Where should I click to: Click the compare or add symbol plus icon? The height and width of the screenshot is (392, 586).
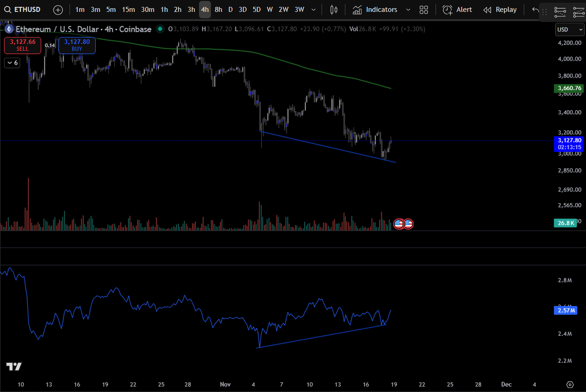click(58, 10)
